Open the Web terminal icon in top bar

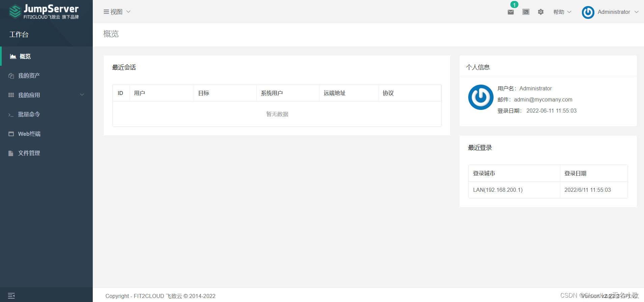click(x=526, y=12)
